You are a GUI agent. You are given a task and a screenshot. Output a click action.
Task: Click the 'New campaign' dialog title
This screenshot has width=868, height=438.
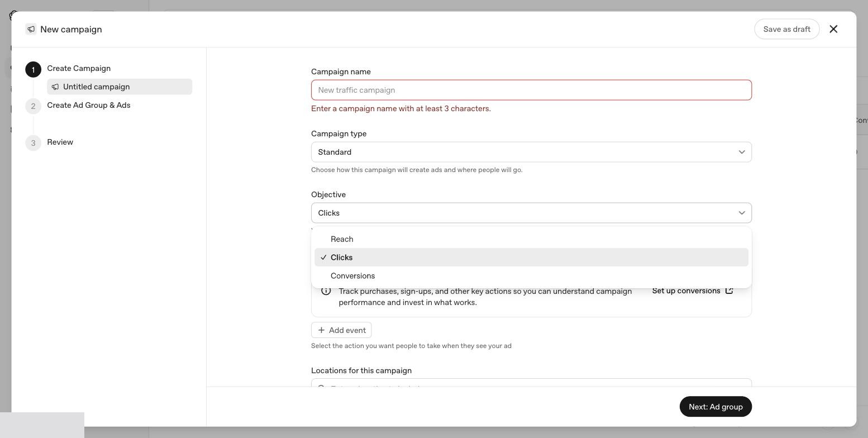coord(71,29)
